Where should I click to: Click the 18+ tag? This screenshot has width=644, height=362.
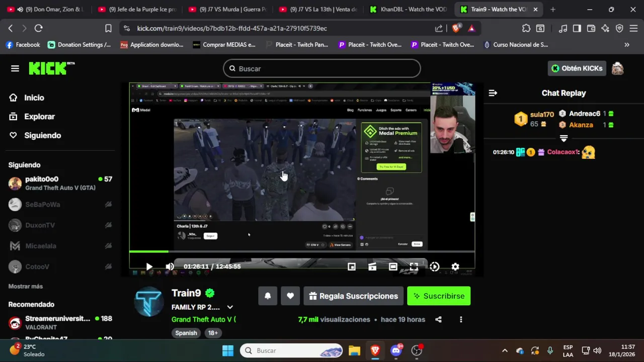(x=213, y=333)
